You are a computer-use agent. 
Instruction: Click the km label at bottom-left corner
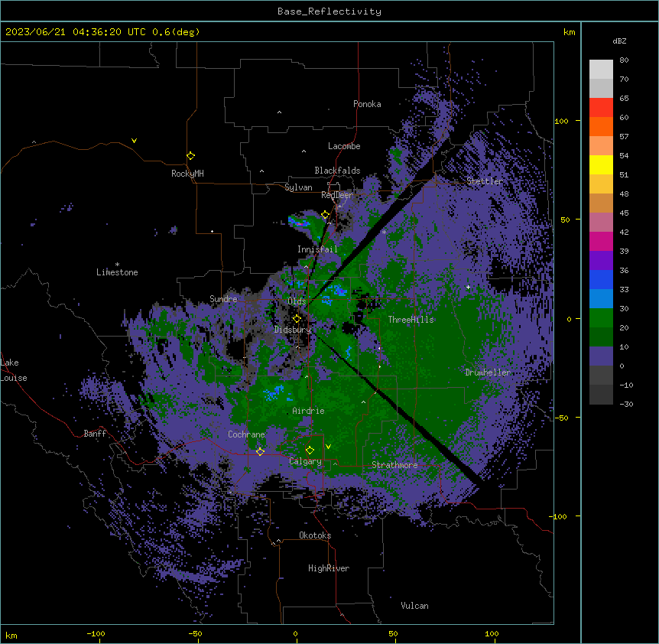(11, 635)
